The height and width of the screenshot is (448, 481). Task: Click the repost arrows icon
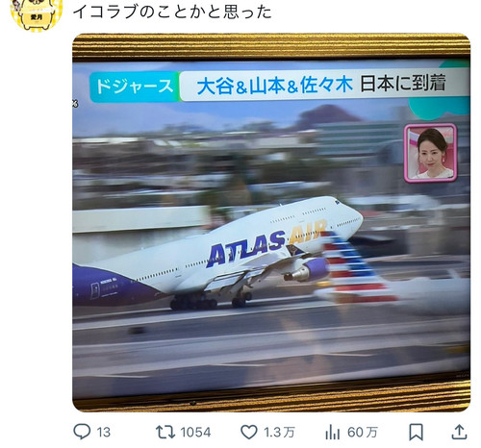point(165,432)
